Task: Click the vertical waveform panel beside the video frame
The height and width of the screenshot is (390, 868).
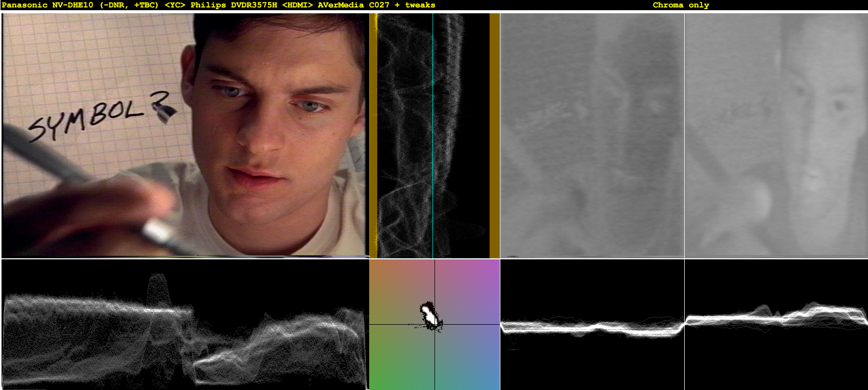Action: pyautogui.click(x=435, y=135)
